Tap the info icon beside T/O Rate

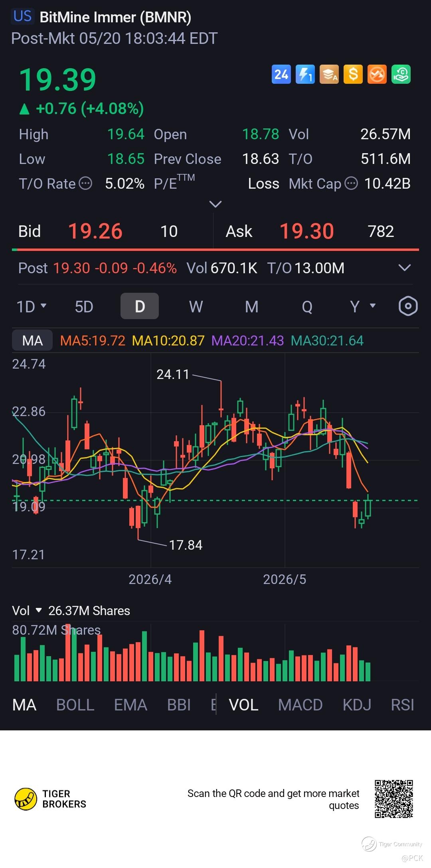(x=85, y=183)
